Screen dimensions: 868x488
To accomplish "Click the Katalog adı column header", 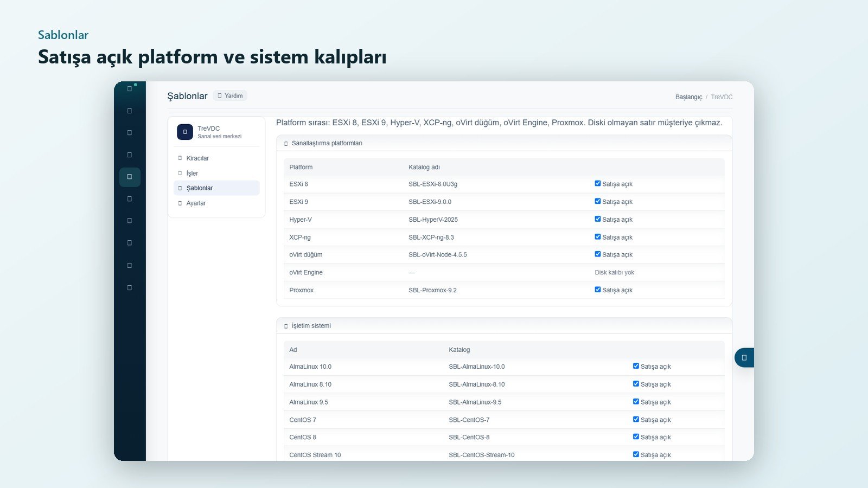I will click(x=424, y=168).
